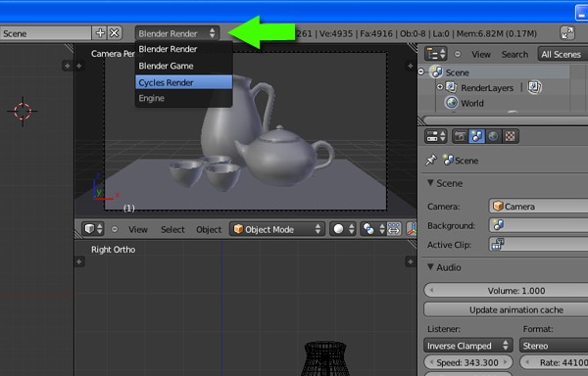This screenshot has height=376, width=588.
Task: Select RenderLayers in the outliner
Action: tap(487, 88)
